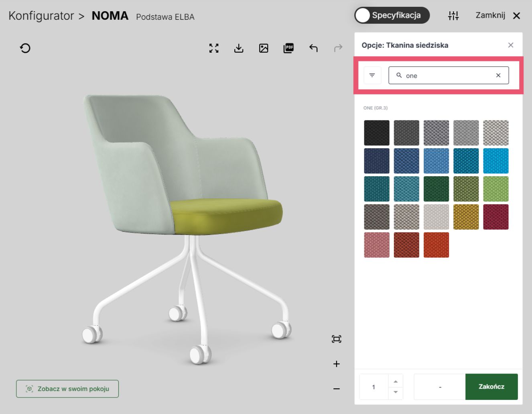Click the search magnifier icon

(x=399, y=75)
